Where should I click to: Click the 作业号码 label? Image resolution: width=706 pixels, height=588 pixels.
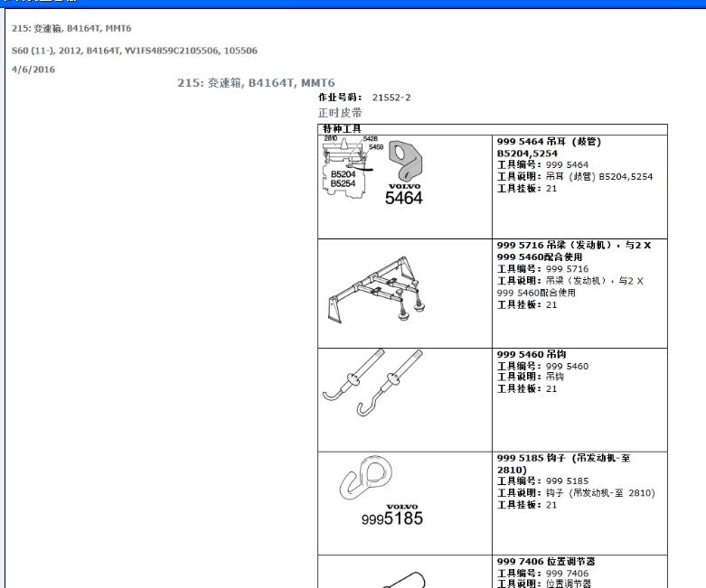pyautogui.click(x=340, y=98)
